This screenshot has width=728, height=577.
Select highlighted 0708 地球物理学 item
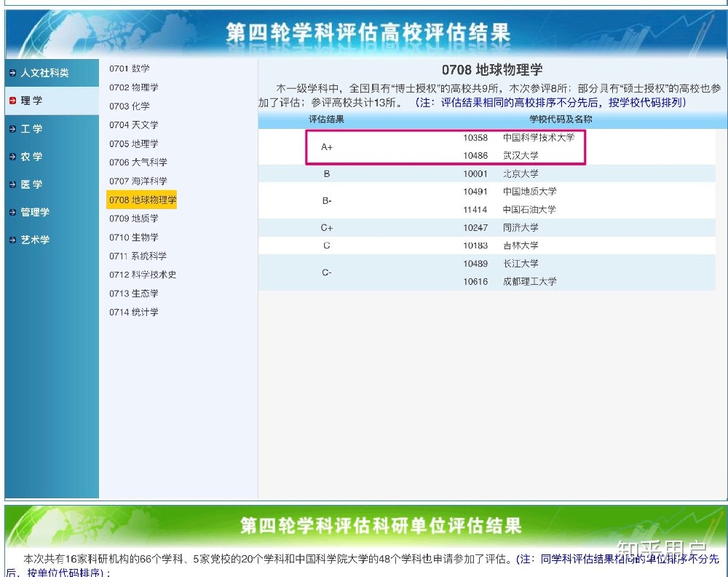click(143, 200)
